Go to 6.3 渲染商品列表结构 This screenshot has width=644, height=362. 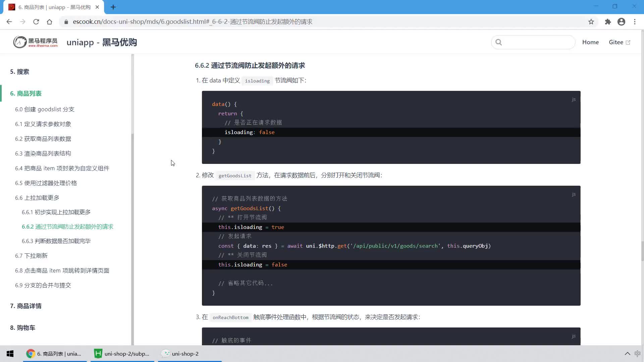[x=43, y=154]
